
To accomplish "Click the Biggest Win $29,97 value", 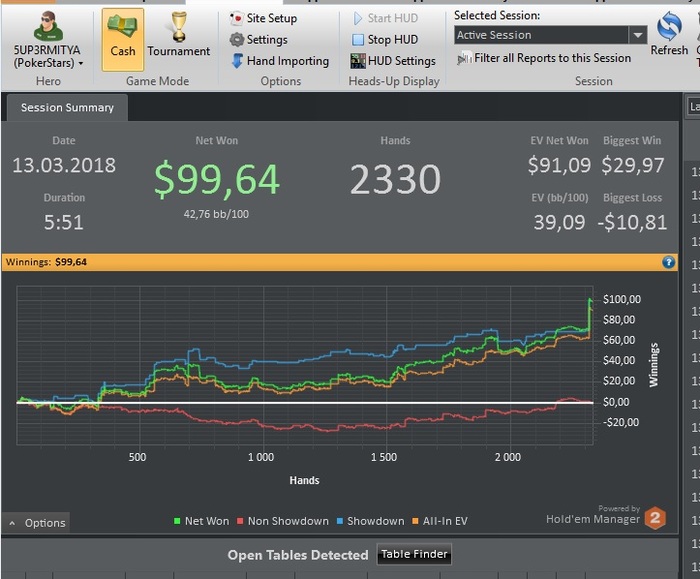I will pos(633,165).
